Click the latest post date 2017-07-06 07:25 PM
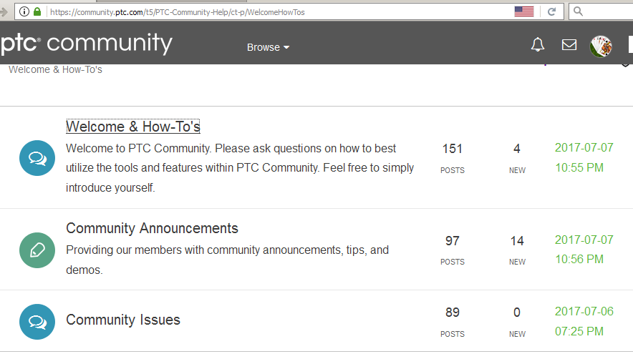633x364 pixels. click(584, 321)
